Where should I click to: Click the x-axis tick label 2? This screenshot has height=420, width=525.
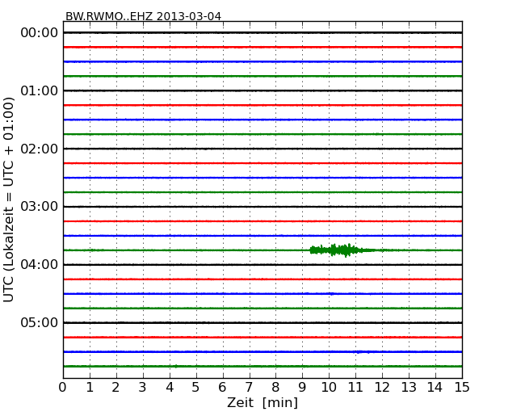(115, 388)
